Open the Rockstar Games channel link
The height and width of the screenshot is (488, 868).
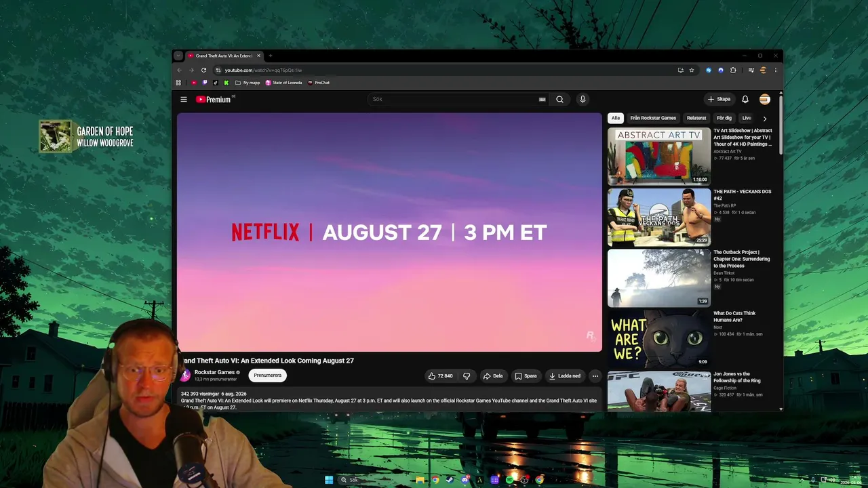[x=214, y=372]
